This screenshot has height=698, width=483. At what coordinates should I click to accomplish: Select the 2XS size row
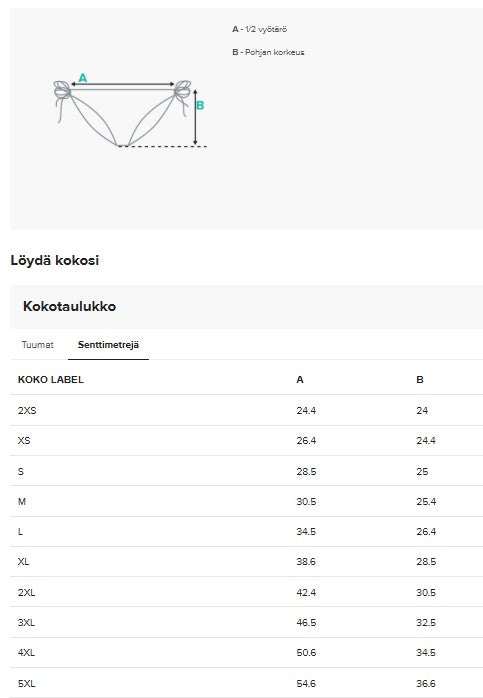[x=246, y=410]
